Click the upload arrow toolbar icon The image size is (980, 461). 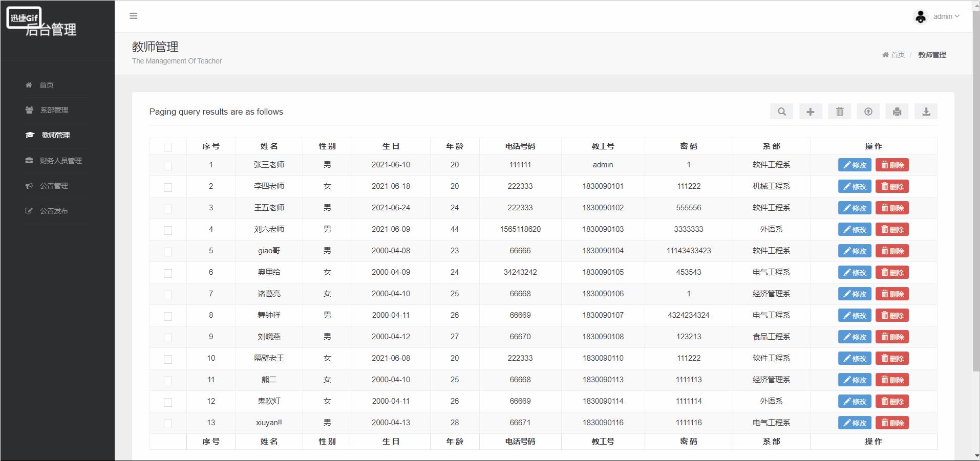(868, 112)
